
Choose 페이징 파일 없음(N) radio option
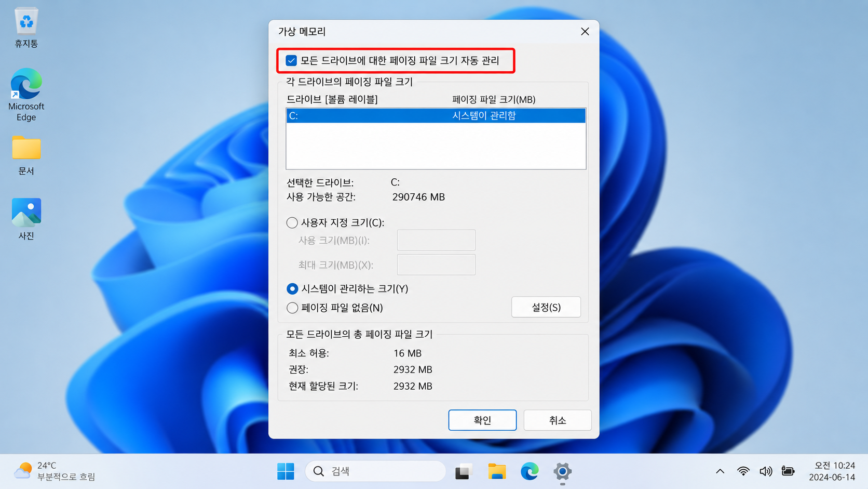pos(292,308)
